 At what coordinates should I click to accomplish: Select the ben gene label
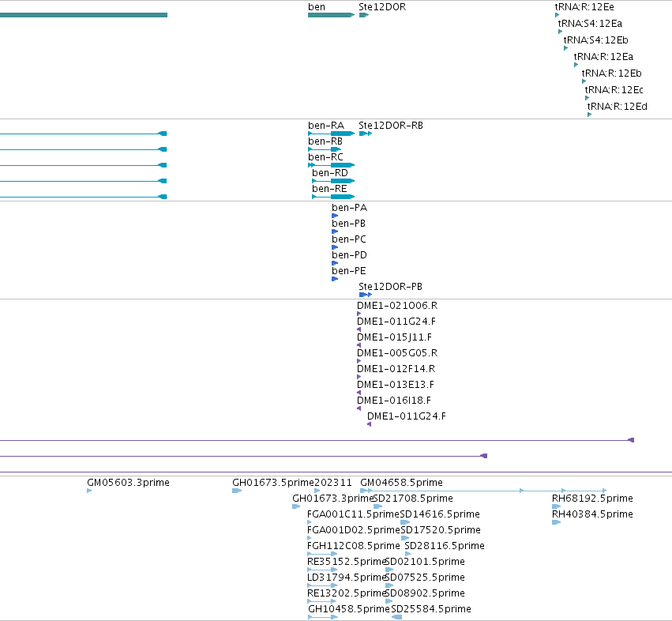pos(317,7)
